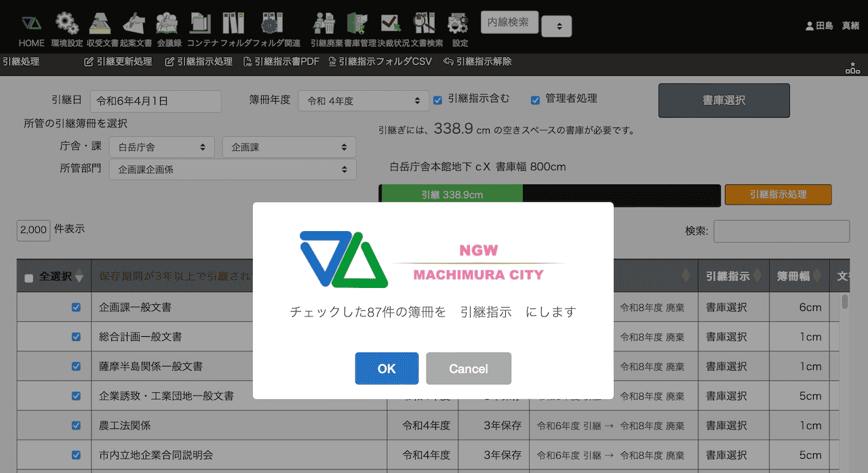Viewport: 868px width, 473px height.
Task: Select 引継指示書PDF menu item
Action: 281,62
